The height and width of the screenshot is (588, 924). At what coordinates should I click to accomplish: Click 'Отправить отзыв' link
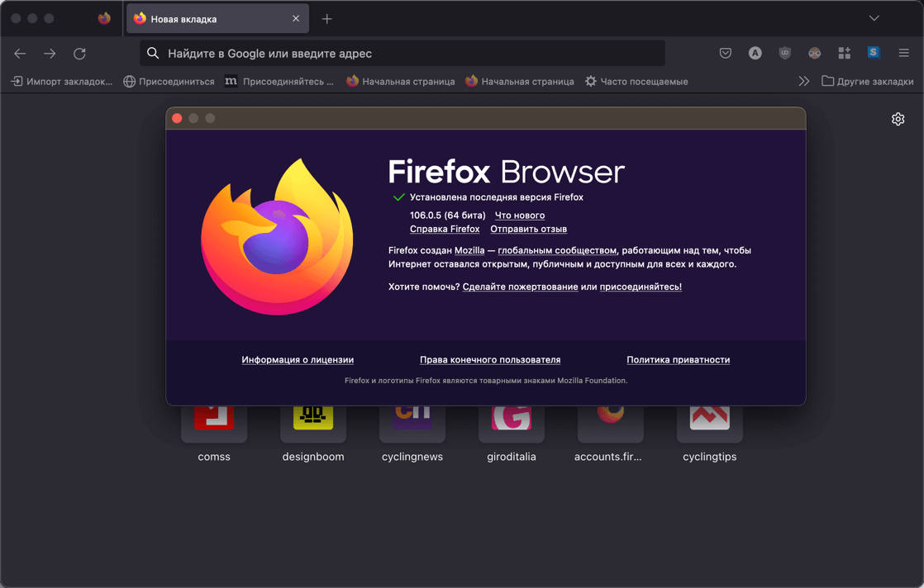[x=529, y=229]
